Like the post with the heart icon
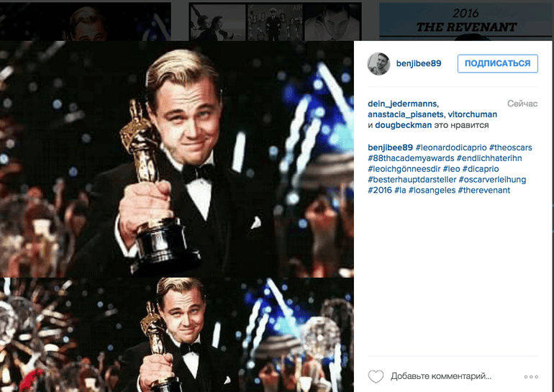 point(376,376)
